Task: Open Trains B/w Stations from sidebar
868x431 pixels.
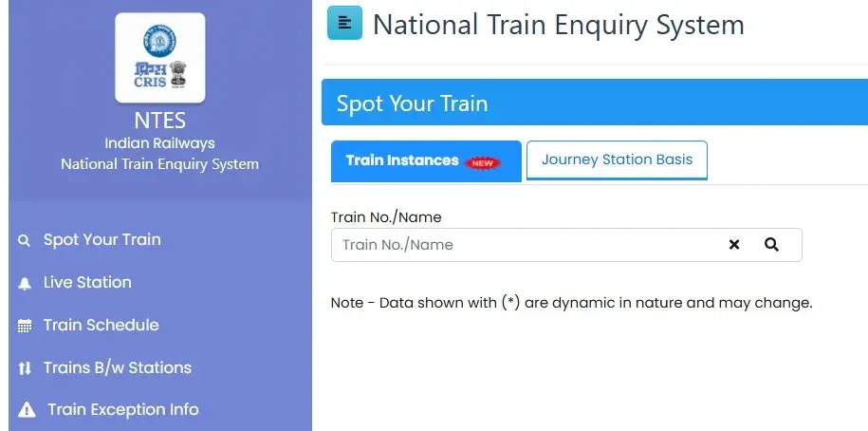Action: point(118,367)
